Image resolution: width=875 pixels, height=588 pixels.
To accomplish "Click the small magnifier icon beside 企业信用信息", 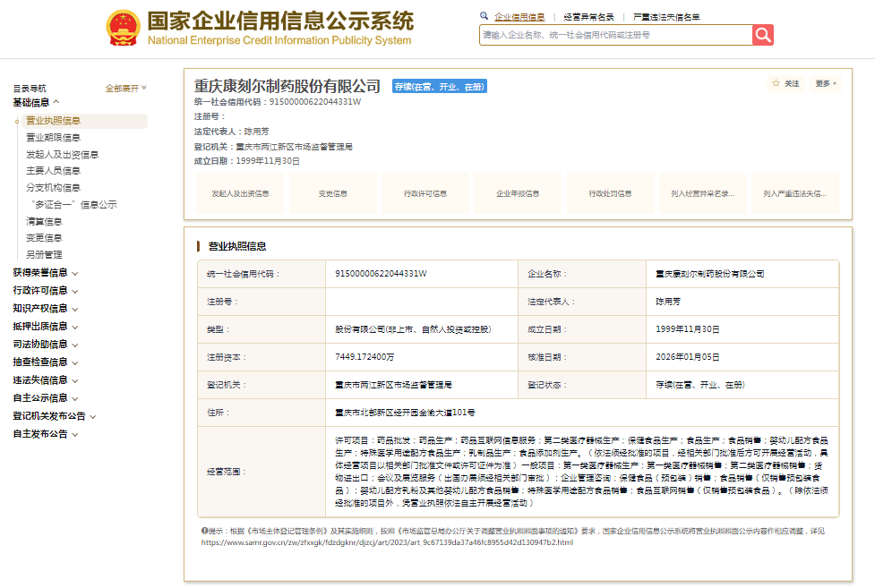I will (x=485, y=16).
